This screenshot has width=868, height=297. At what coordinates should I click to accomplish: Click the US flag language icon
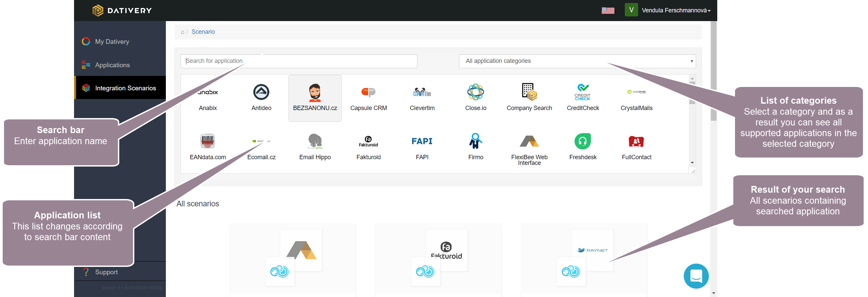(x=607, y=10)
